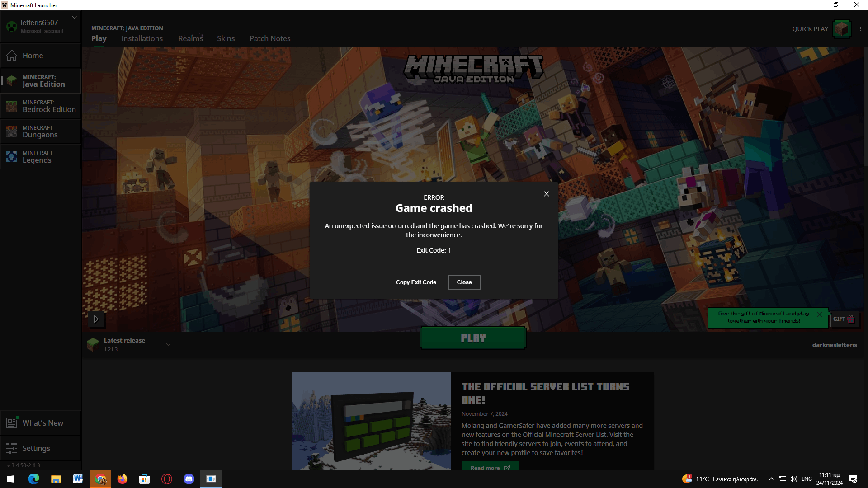
Task: Dismiss the gift promo banner
Action: pos(819,314)
